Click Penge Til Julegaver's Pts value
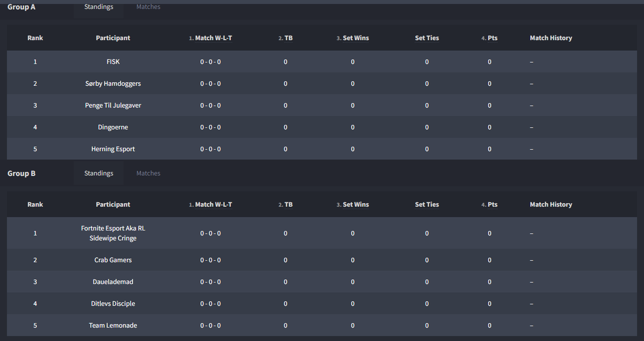 [x=489, y=106]
